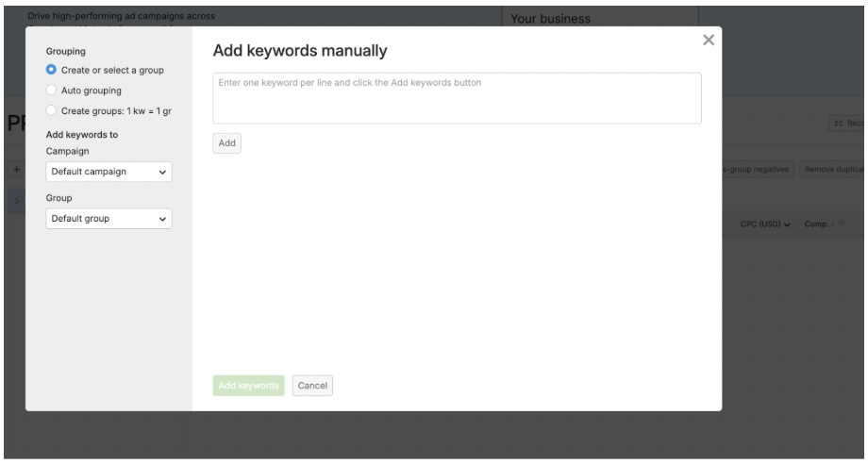Expand the Default group dropdown
Image resolution: width=868 pixels, height=464 pixels.
(x=108, y=219)
